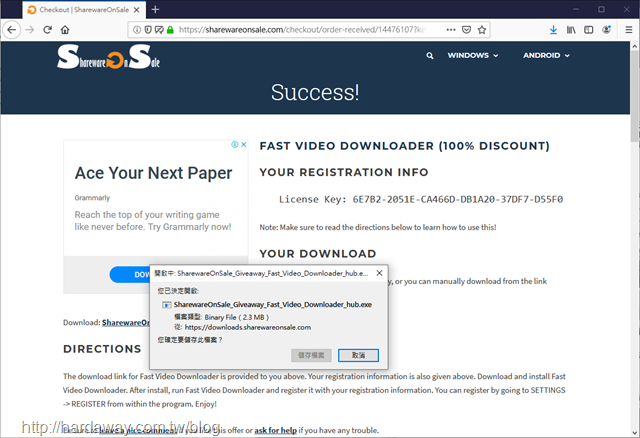Screen dimensions: 640x438
Task: Click the Success! heading
Action: pyautogui.click(x=315, y=92)
